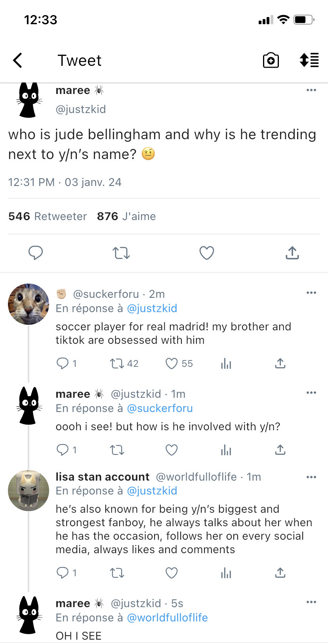
Task: Open three-dot menu on suckerforu reply
Action: 311,293
